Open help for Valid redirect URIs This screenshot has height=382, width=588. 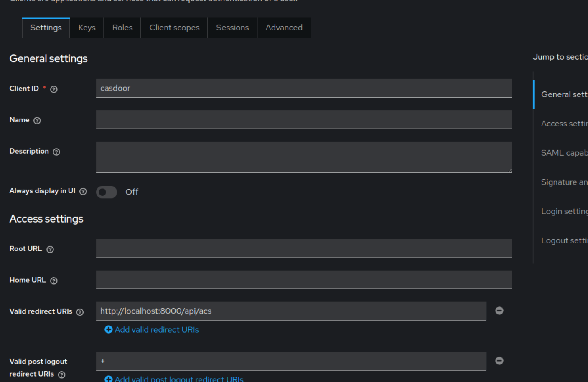tap(80, 312)
